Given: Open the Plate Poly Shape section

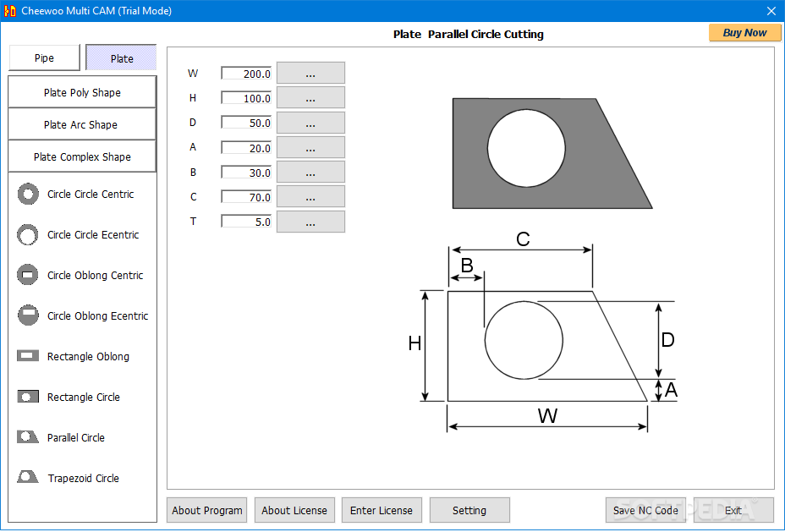Looking at the screenshot, I should [82, 92].
